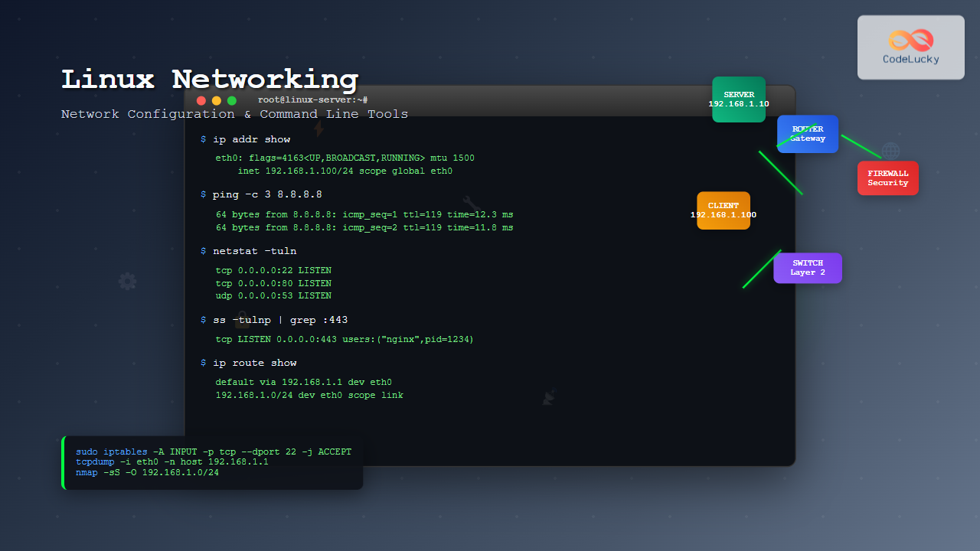Click the faint wrench icon in the terminal
The height and width of the screenshot is (551, 980).
[x=472, y=204]
